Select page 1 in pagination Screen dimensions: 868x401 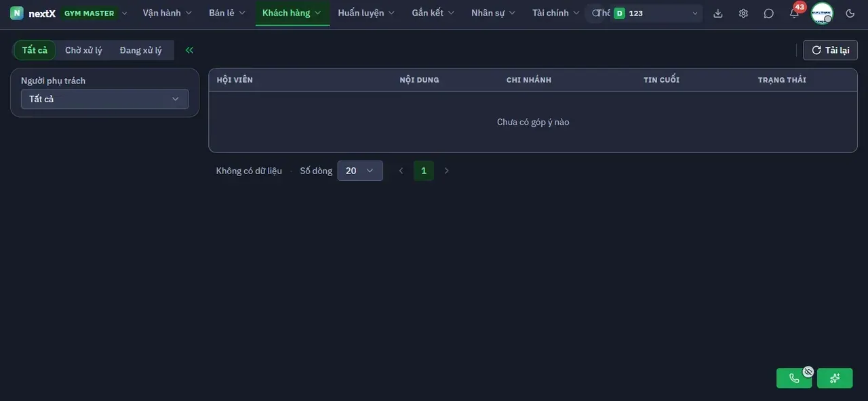424,171
